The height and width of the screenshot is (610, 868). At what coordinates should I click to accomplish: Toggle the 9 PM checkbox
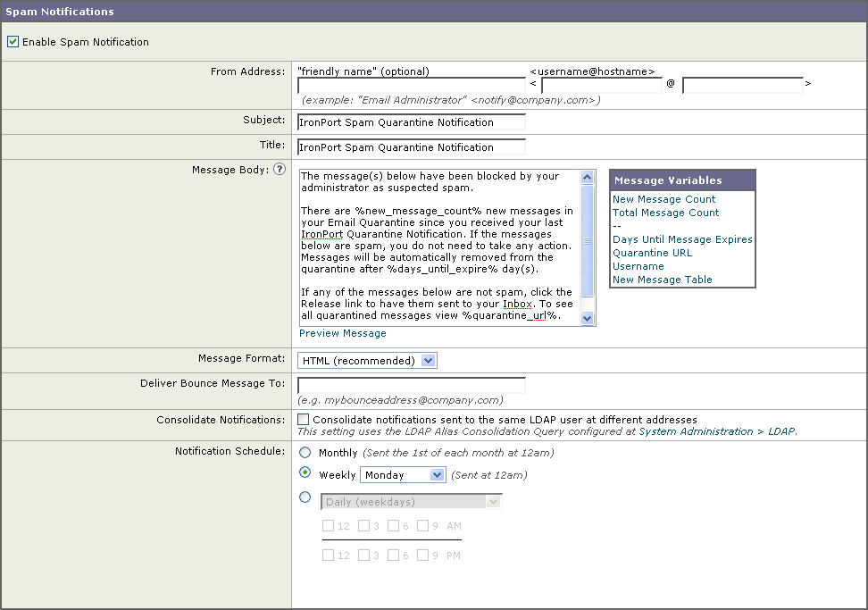click(x=423, y=555)
